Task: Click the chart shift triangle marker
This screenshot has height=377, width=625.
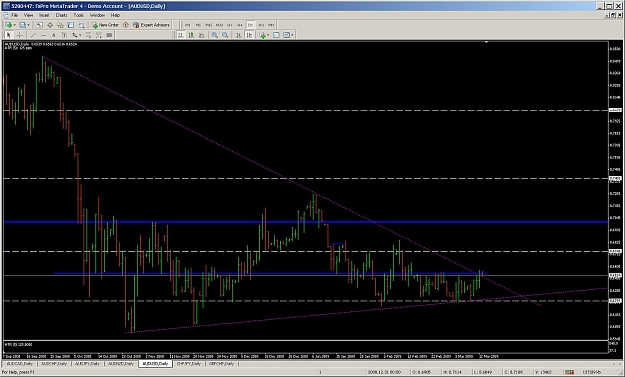Action: [x=486, y=42]
